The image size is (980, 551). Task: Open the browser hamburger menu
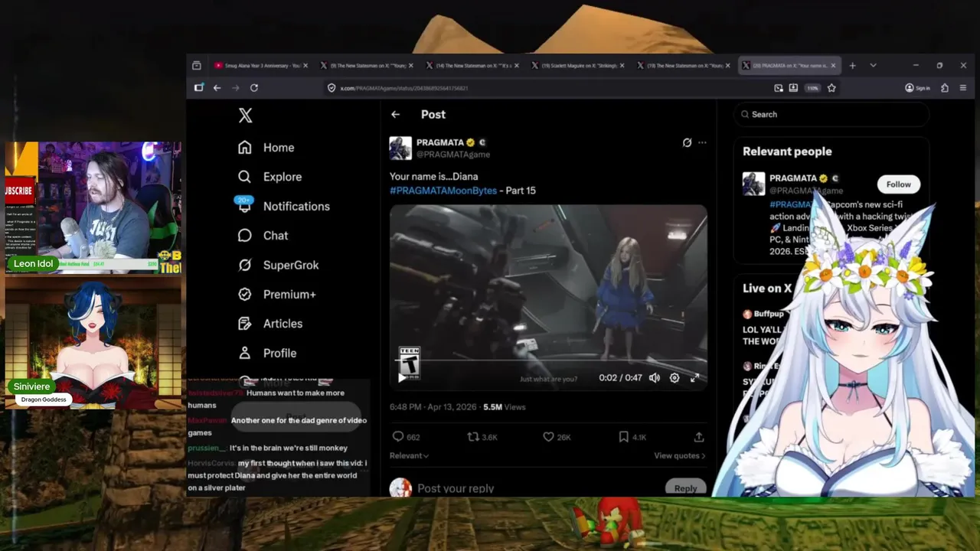[963, 88]
